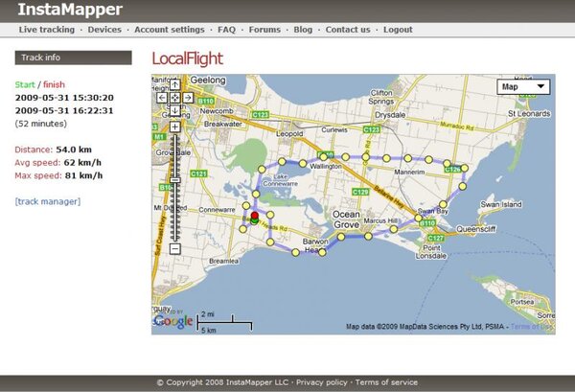Pan the map left with the arrow
The image size is (575, 392).
click(162, 97)
